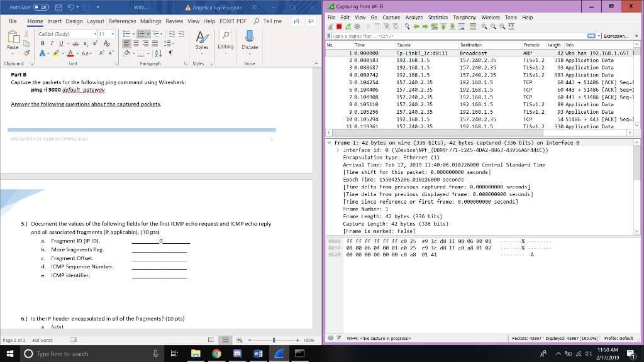This screenshot has height=362, width=644.
Task: Toggle auto-scroll during live capture
Action: pyautogui.click(x=461, y=26)
